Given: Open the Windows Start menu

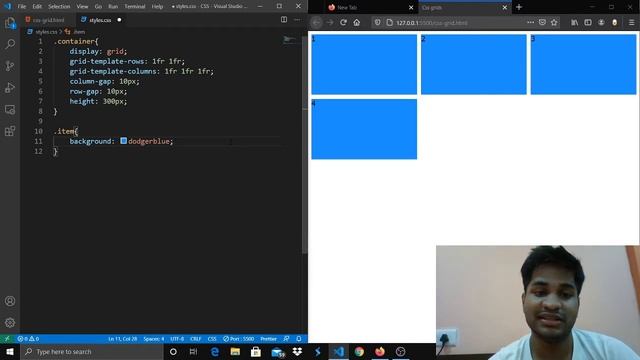Looking at the screenshot, I should pos(10,351).
